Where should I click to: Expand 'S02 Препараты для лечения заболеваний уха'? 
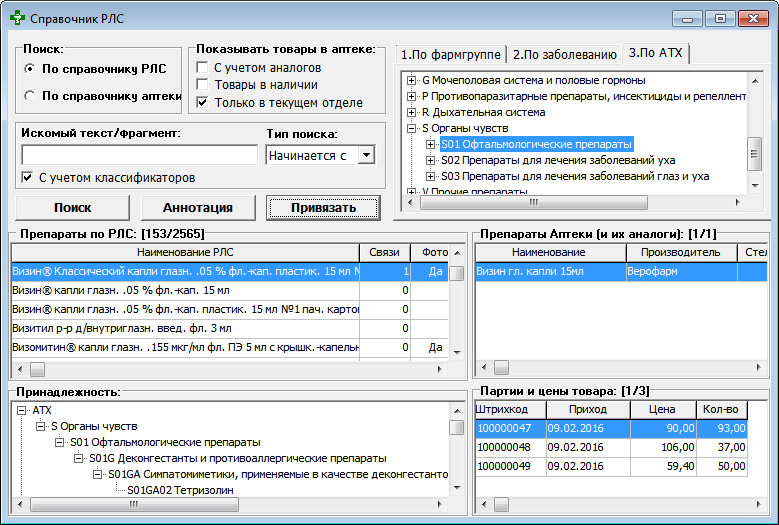(431, 160)
